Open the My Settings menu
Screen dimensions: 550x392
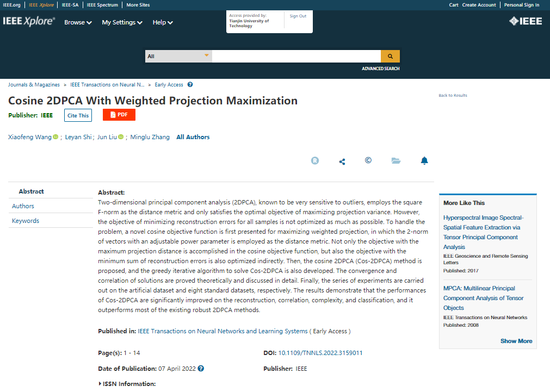[122, 23]
